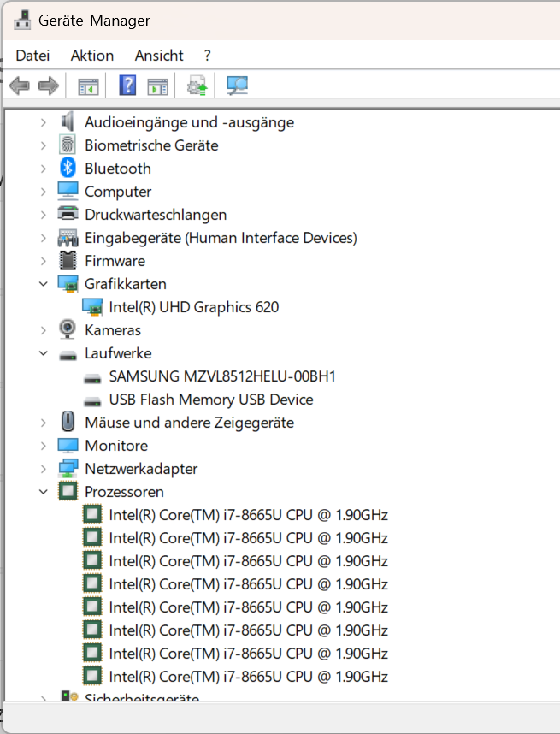Viewport: 560px width, 734px height.
Task: Select the Firmware label
Action: [115, 261]
